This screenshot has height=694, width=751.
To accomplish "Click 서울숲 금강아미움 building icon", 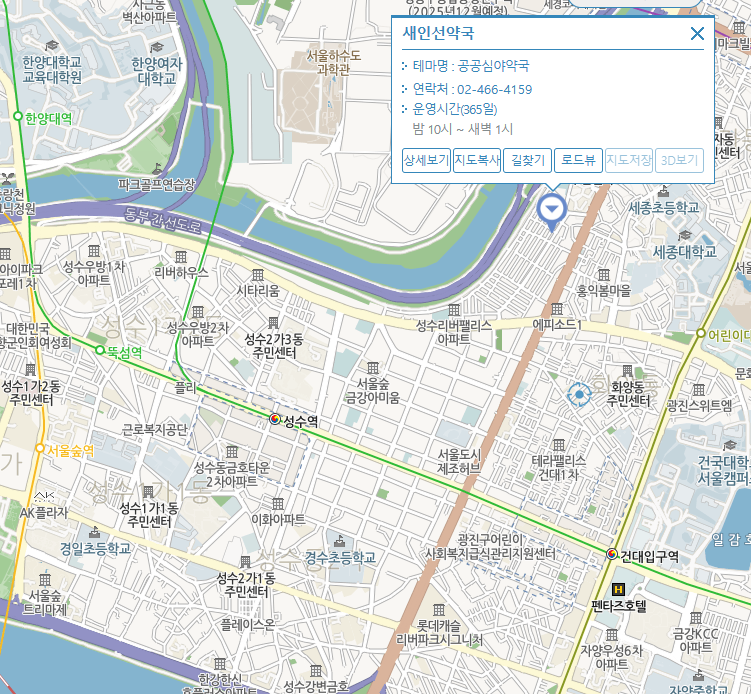I will 373,368.
